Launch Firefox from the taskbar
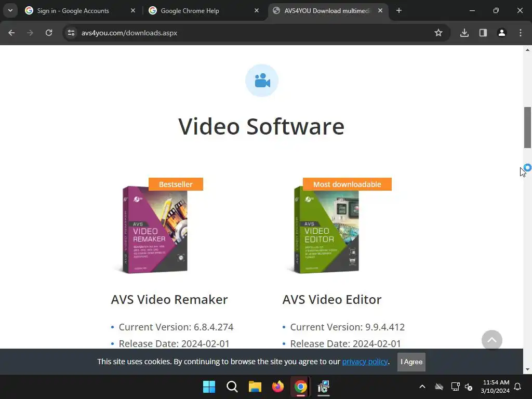 (x=278, y=387)
